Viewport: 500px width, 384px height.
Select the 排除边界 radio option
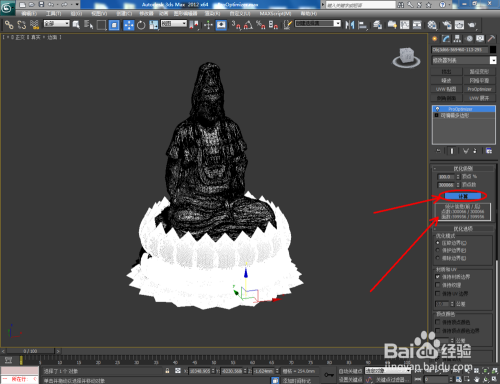point(451,258)
